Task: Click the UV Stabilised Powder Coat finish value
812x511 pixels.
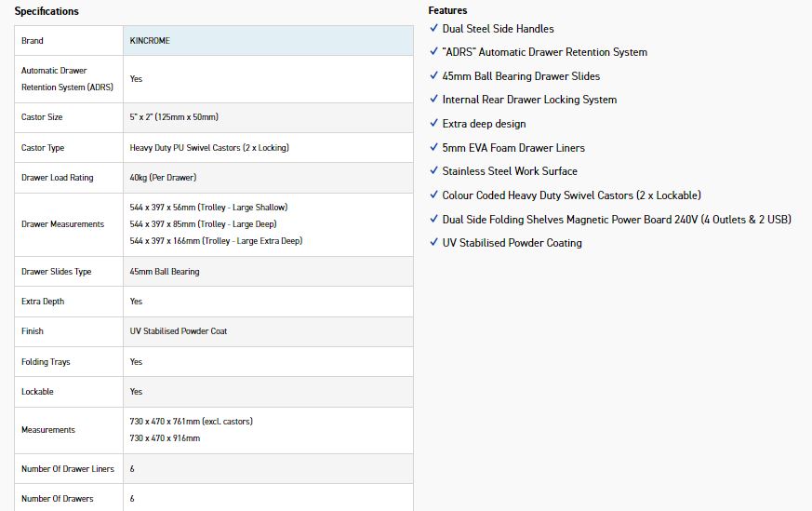Action: coord(179,331)
